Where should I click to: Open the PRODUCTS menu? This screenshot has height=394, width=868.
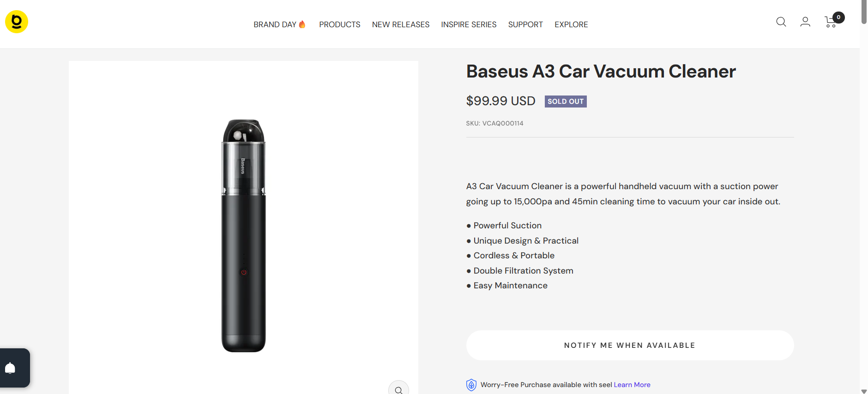(340, 24)
